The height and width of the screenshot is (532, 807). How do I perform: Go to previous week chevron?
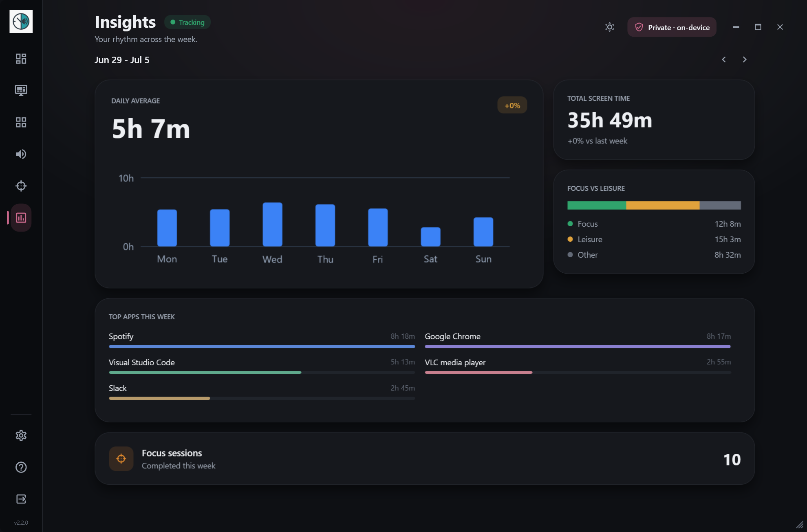[x=724, y=60]
